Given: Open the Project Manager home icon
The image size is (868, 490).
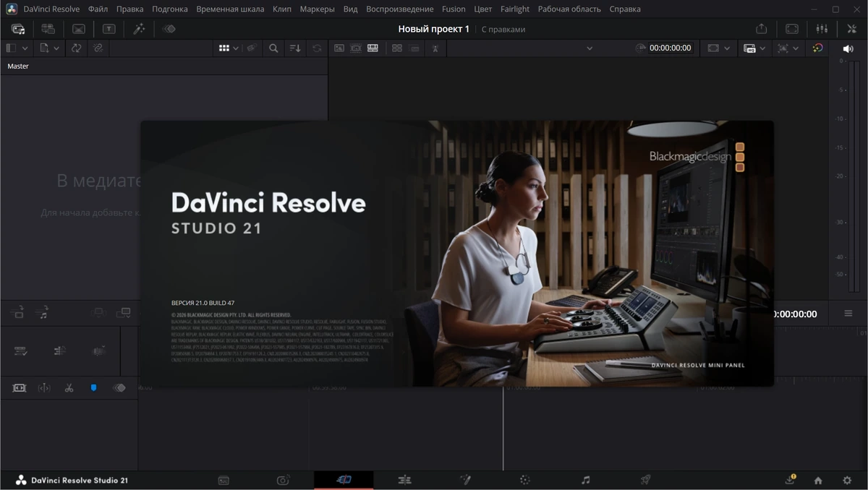Looking at the screenshot, I should coord(818,480).
